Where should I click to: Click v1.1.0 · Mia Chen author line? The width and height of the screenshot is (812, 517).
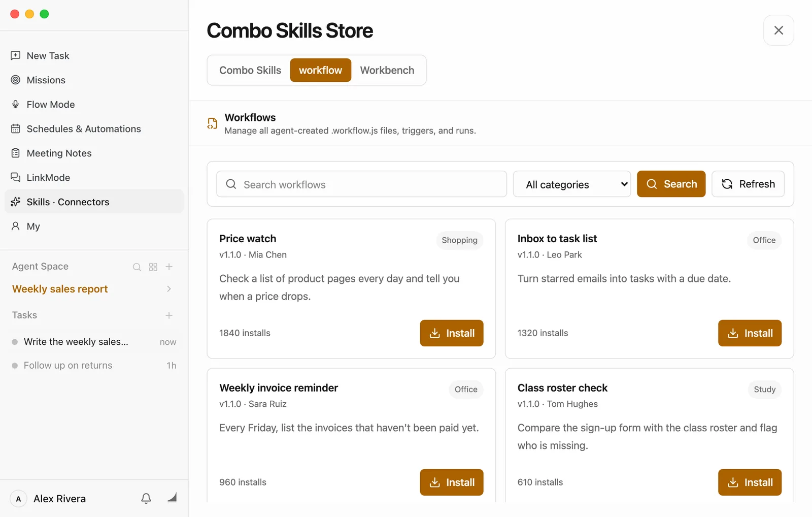tap(253, 255)
